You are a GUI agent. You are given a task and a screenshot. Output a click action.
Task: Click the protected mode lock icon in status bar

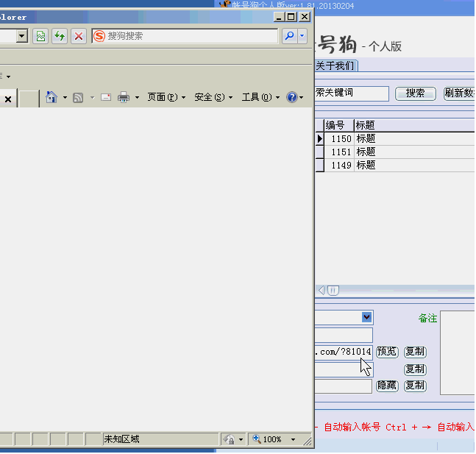tap(230, 439)
